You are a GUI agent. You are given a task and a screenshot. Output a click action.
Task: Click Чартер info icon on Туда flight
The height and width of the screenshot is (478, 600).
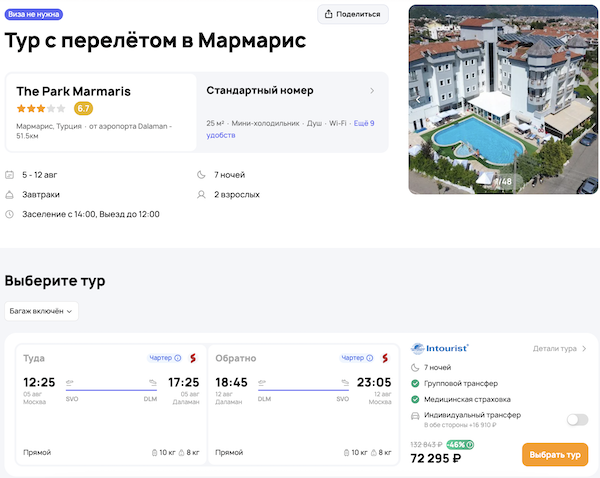178,358
